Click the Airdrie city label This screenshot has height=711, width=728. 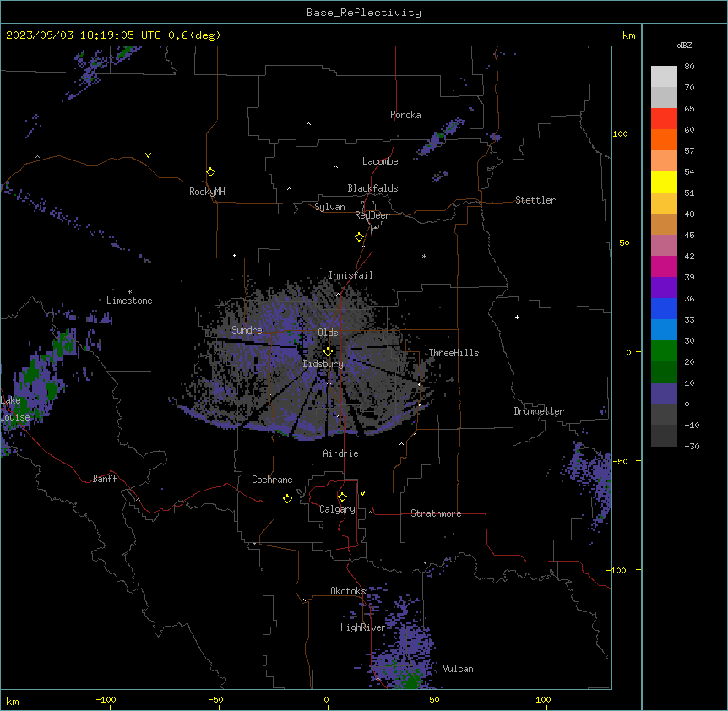[341, 453]
